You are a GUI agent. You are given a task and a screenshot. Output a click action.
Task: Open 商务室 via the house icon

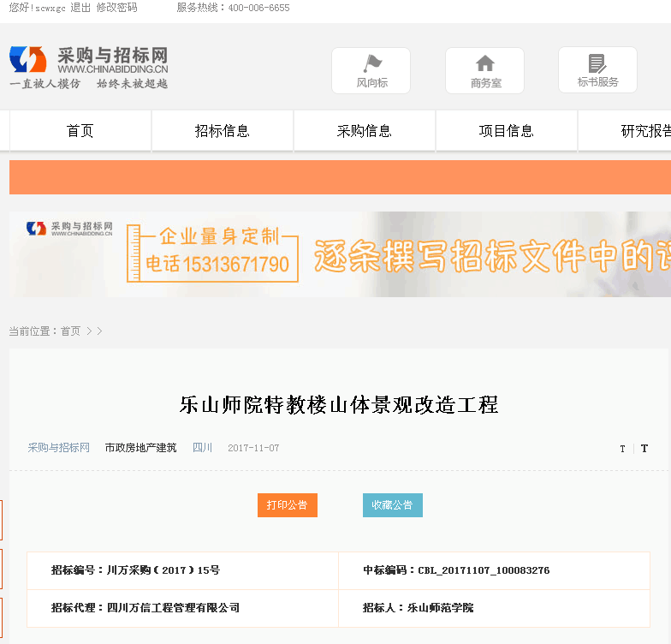[x=485, y=63]
